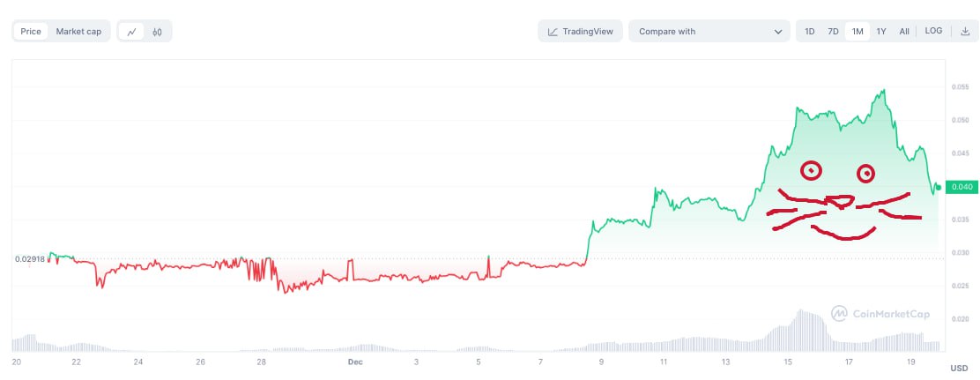Toggle LOG scale on the chart

pyautogui.click(x=933, y=31)
